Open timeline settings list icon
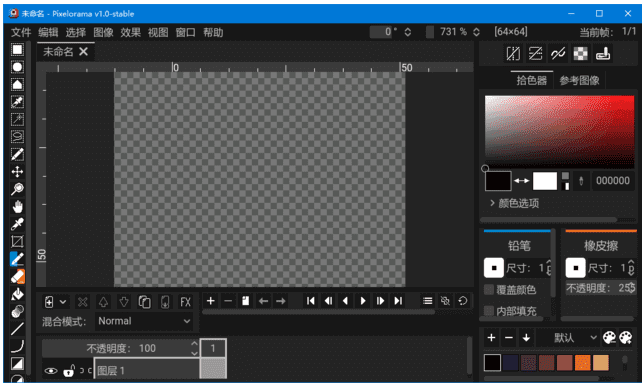642x385 pixels. [x=427, y=301]
